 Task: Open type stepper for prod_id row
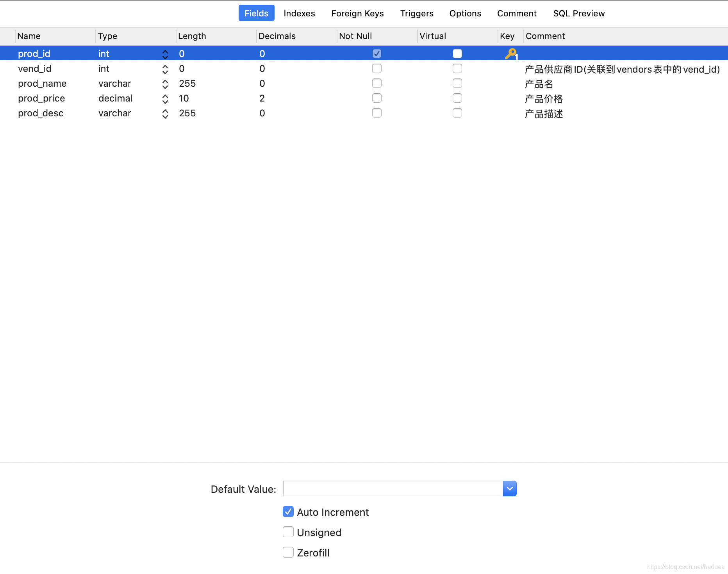(x=165, y=54)
